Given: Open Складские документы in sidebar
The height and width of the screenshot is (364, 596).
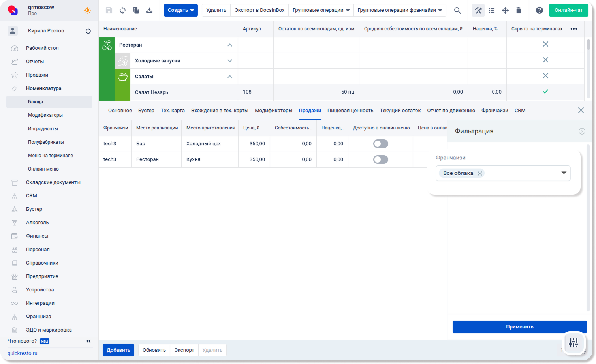Looking at the screenshot, I should (x=53, y=182).
